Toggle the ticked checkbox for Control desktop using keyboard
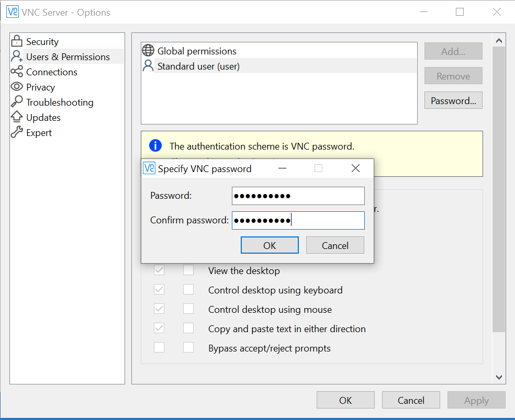This screenshot has height=420, width=515. [159, 290]
